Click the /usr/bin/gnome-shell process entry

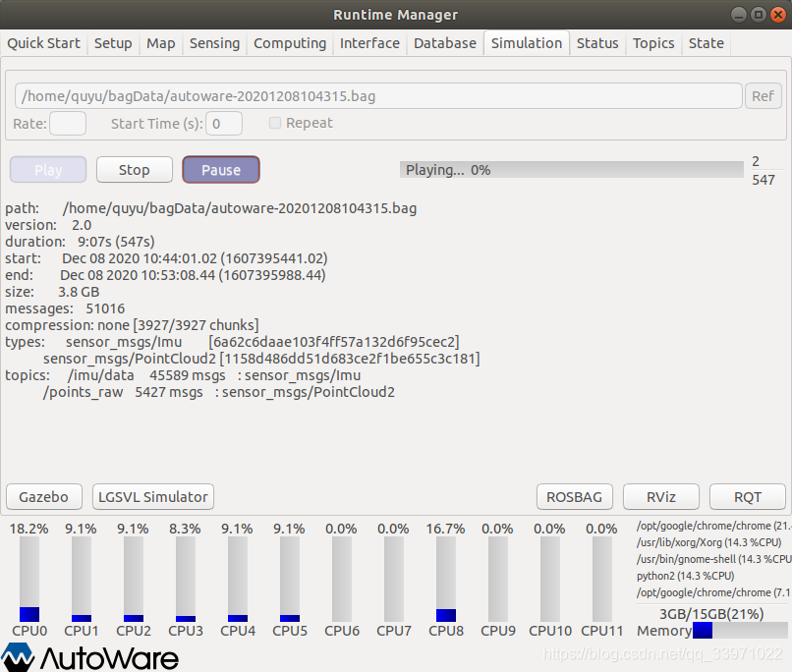713,559
